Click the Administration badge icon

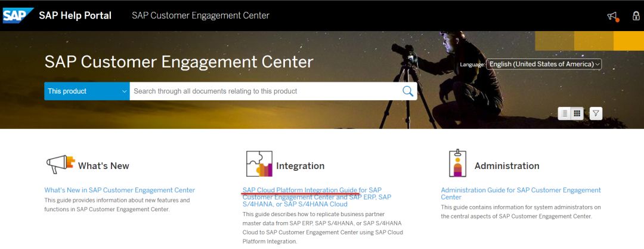[x=457, y=164]
